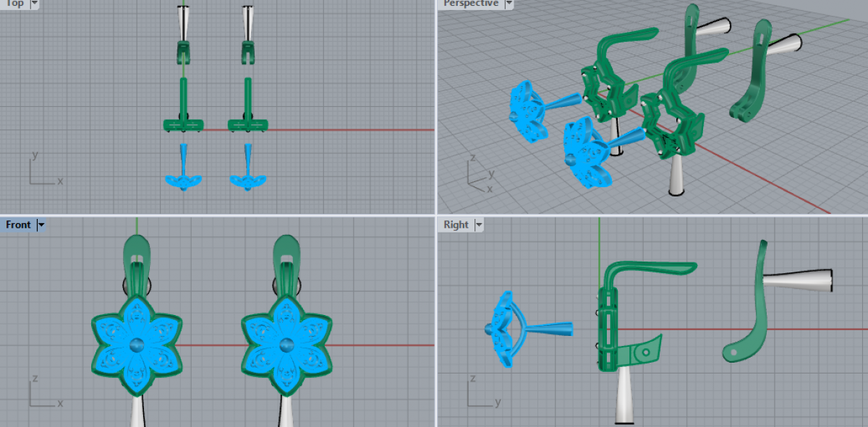Select vertical white cone in Perspective viewport

[x=678, y=176]
